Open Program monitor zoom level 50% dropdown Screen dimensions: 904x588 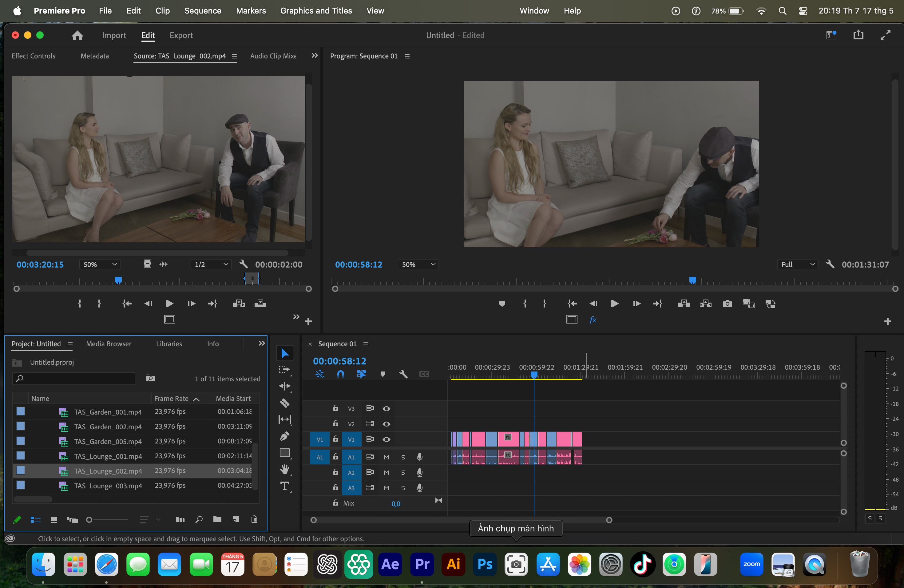tap(418, 264)
